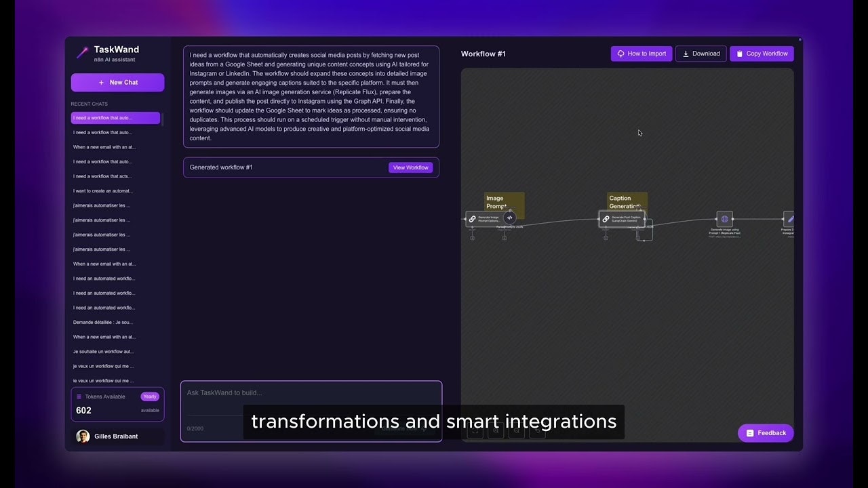Click plus connector under Parse Prompts JSON node

tap(504, 238)
